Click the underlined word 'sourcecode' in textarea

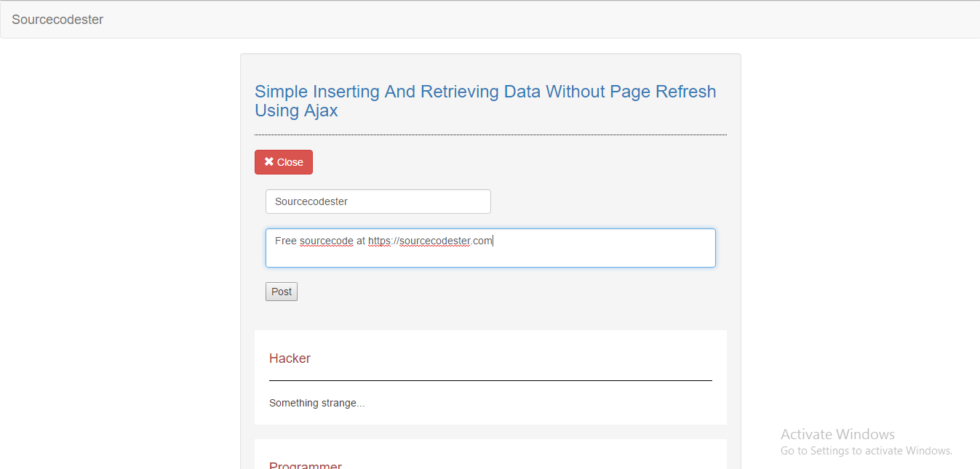pyautogui.click(x=327, y=241)
